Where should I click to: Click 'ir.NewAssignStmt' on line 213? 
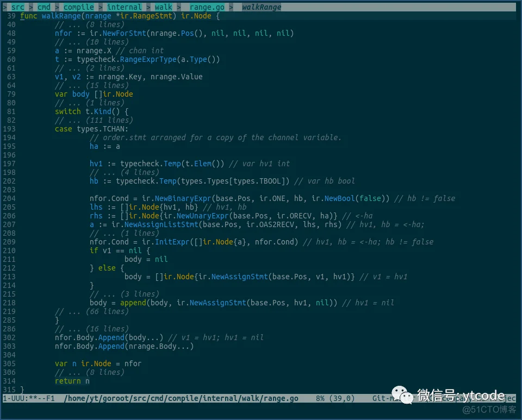[x=233, y=277]
